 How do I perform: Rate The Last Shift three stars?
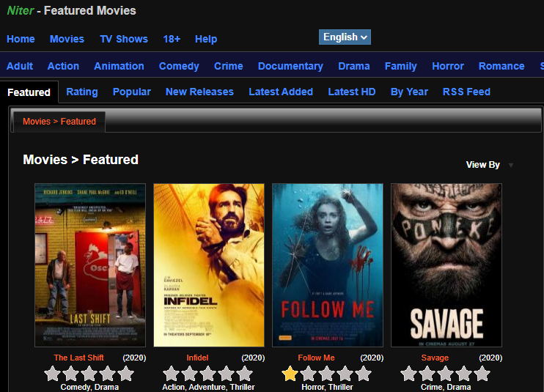pos(89,373)
